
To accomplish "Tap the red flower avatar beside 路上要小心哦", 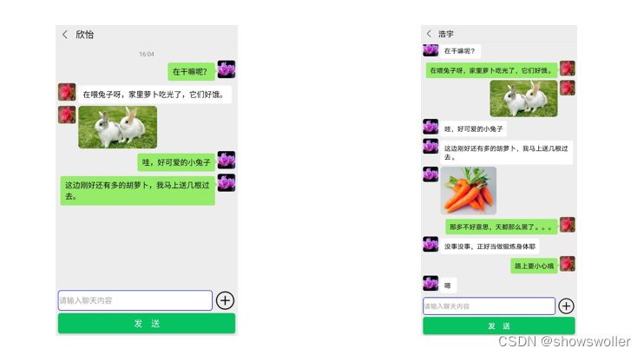I will click(x=568, y=264).
